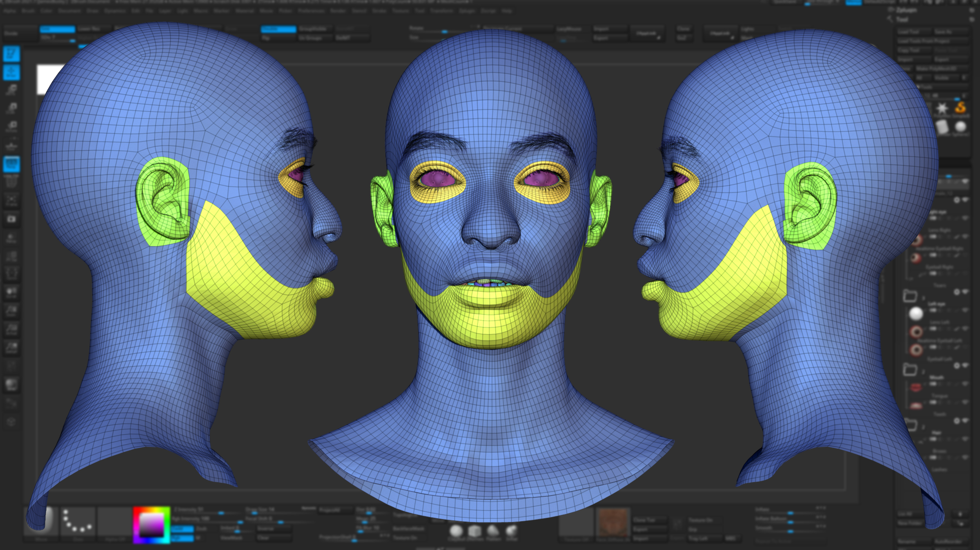Pick the PolyMesh3D cube from the Tool palette
The height and width of the screenshot is (550, 980).
point(942,126)
